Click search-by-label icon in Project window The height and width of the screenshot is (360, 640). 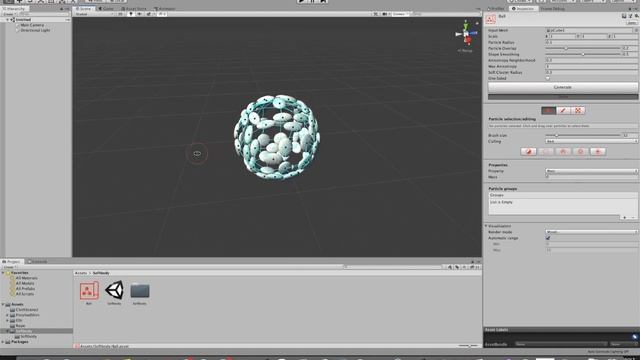457,267
